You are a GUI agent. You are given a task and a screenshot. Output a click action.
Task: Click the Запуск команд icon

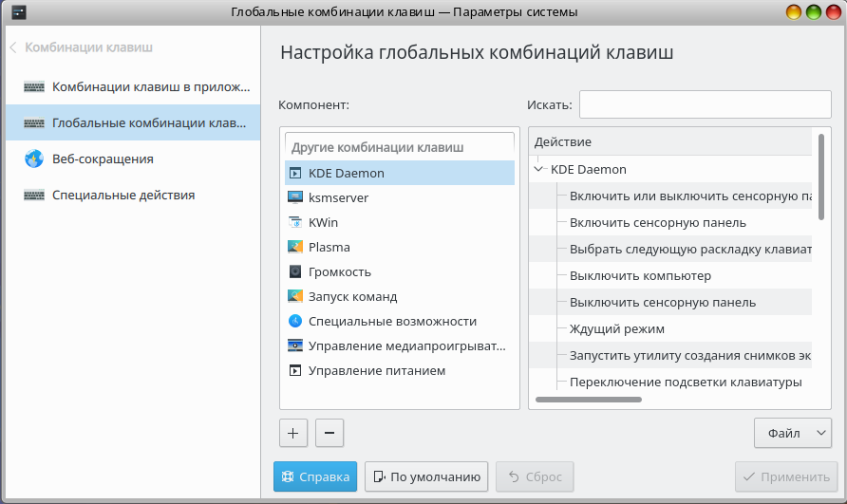[295, 296]
